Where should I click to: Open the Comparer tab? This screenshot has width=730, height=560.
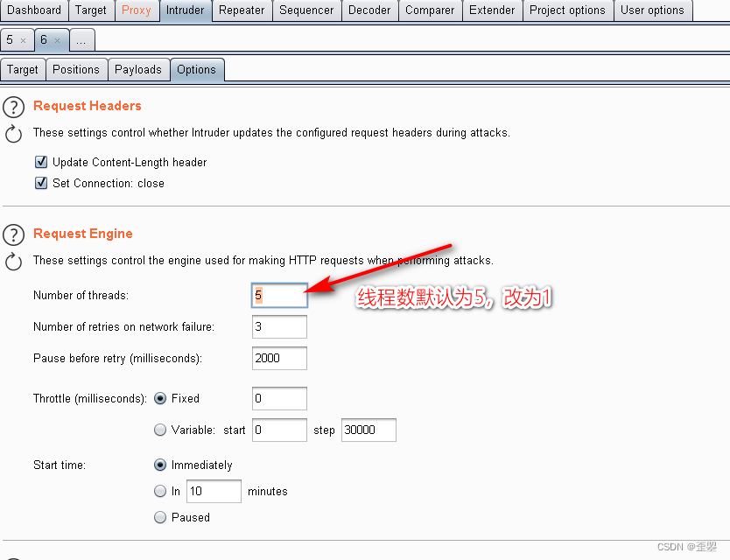click(x=430, y=10)
